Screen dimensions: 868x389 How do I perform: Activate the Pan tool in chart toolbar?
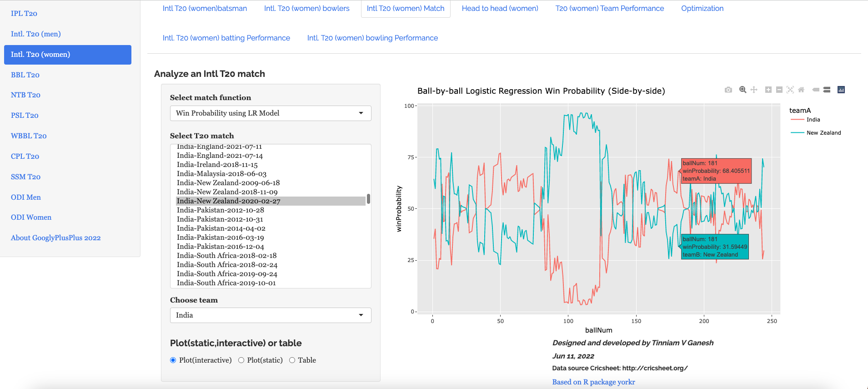[x=754, y=90]
